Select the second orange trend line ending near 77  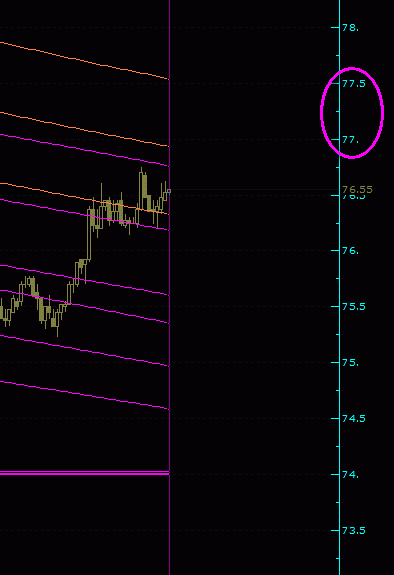click(x=84, y=130)
